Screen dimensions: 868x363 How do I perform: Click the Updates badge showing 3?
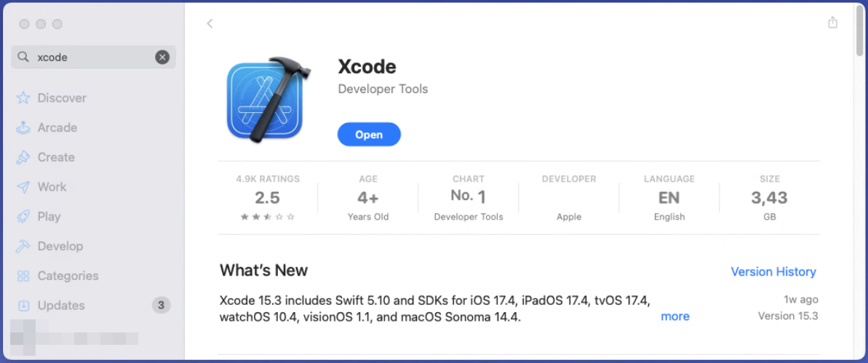pyautogui.click(x=161, y=306)
